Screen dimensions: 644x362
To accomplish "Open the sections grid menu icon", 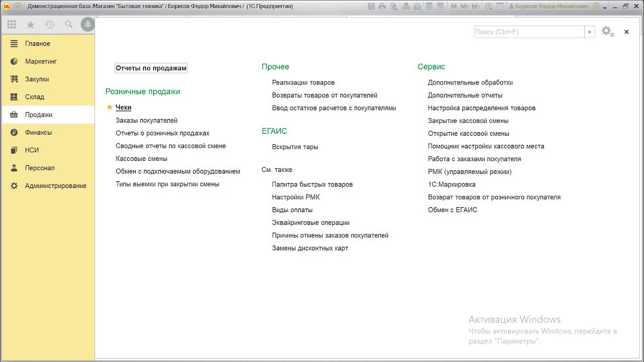I will point(12,24).
